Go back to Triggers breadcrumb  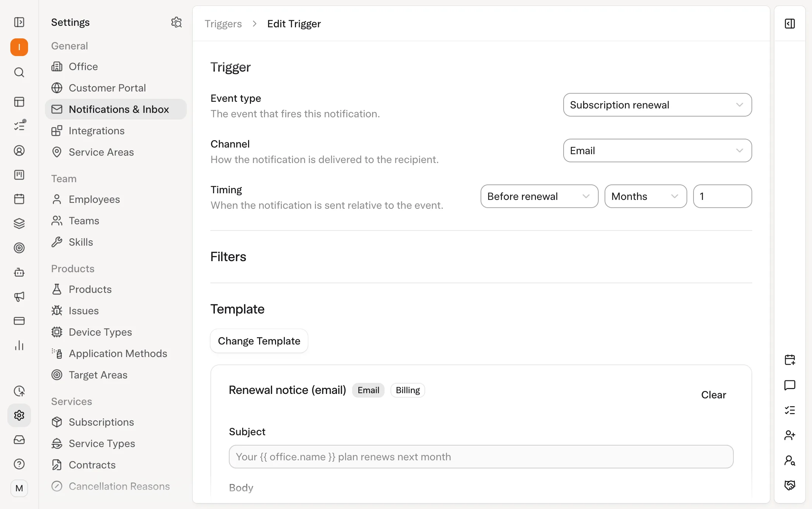(223, 24)
